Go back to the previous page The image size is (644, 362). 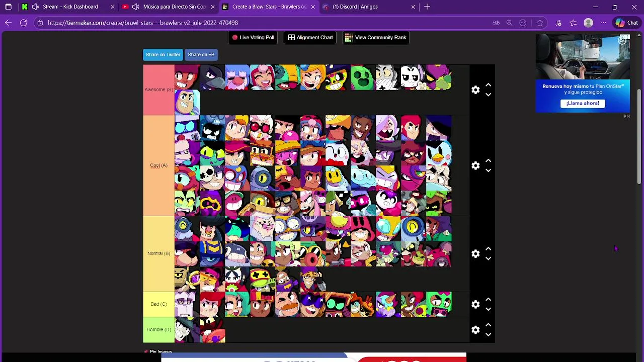pos(9,23)
